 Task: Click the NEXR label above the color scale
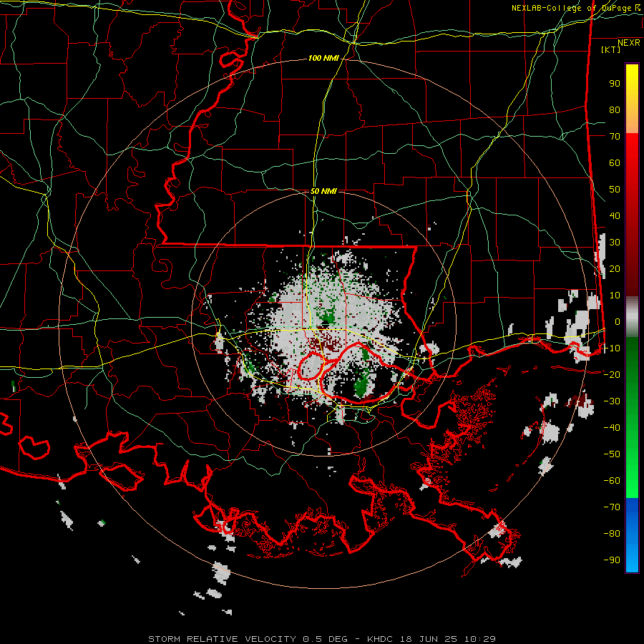[x=628, y=43]
